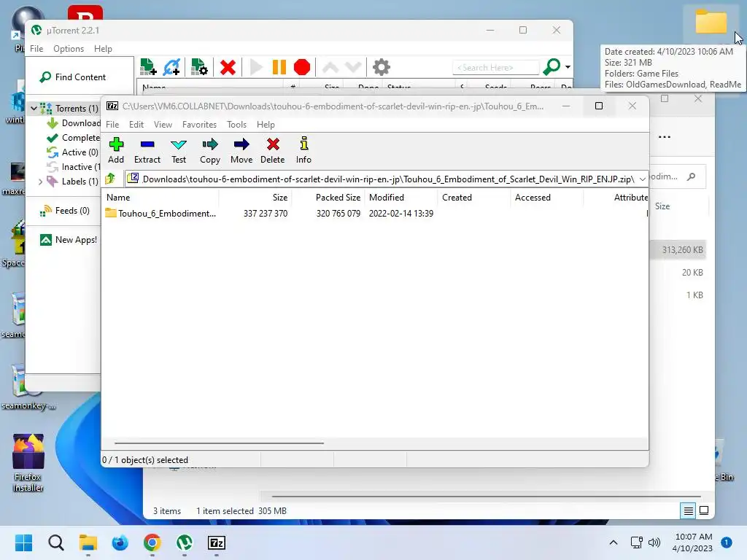Click the 7-Zip address path field

point(381,179)
